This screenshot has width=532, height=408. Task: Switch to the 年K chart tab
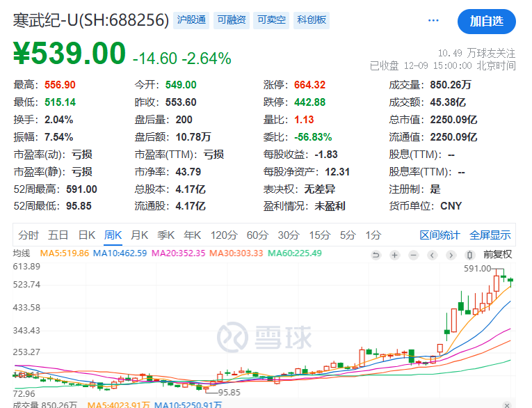pyautogui.click(x=193, y=235)
